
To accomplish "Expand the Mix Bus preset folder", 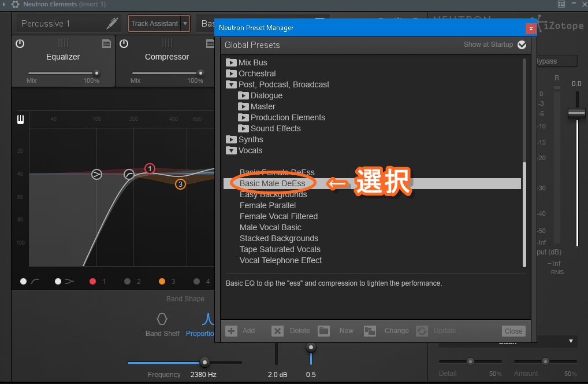I will (231, 62).
